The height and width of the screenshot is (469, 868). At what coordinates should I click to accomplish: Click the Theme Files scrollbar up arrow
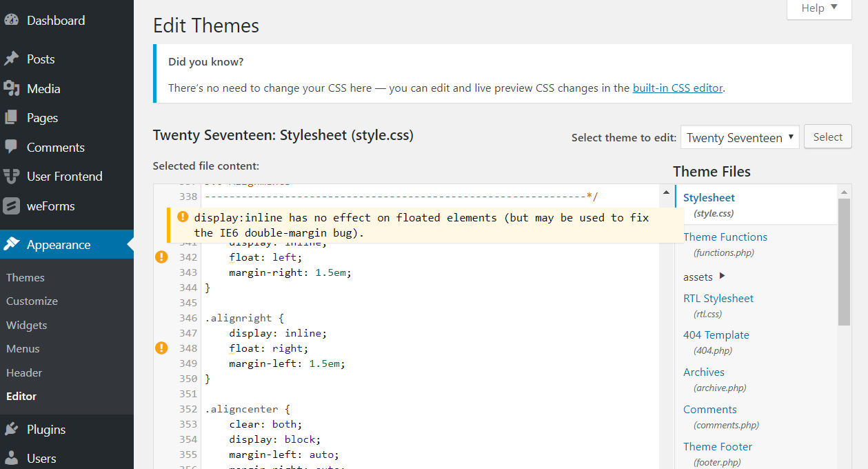pos(845,192)
